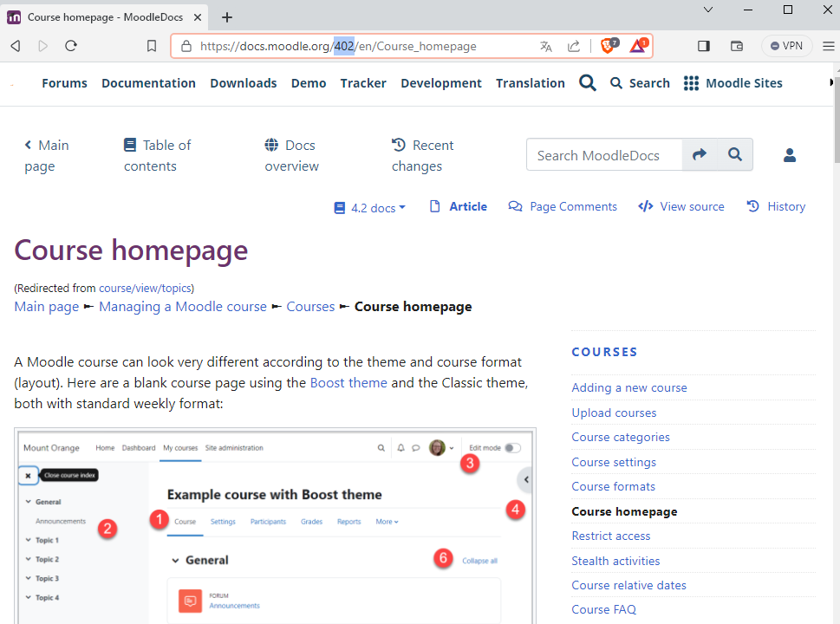Open Table of contents link

tap(157, 155)
